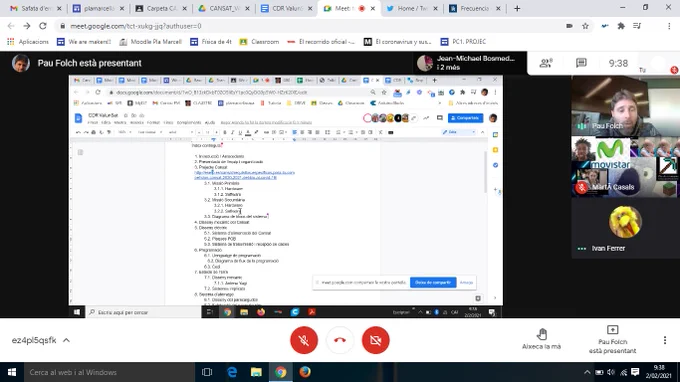Screen dimensions: 680x382
Task: Click Cerca al web i al Windows search box
Action: pos(109,372)
